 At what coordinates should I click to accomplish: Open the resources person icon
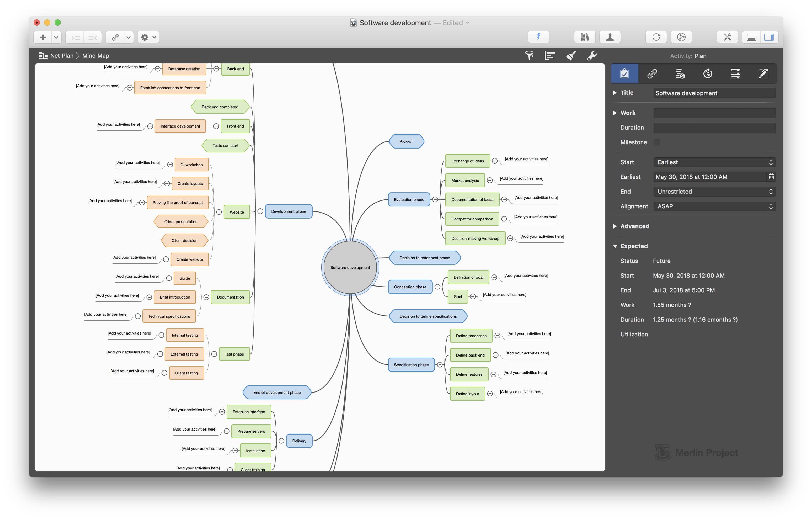[610, 37]
